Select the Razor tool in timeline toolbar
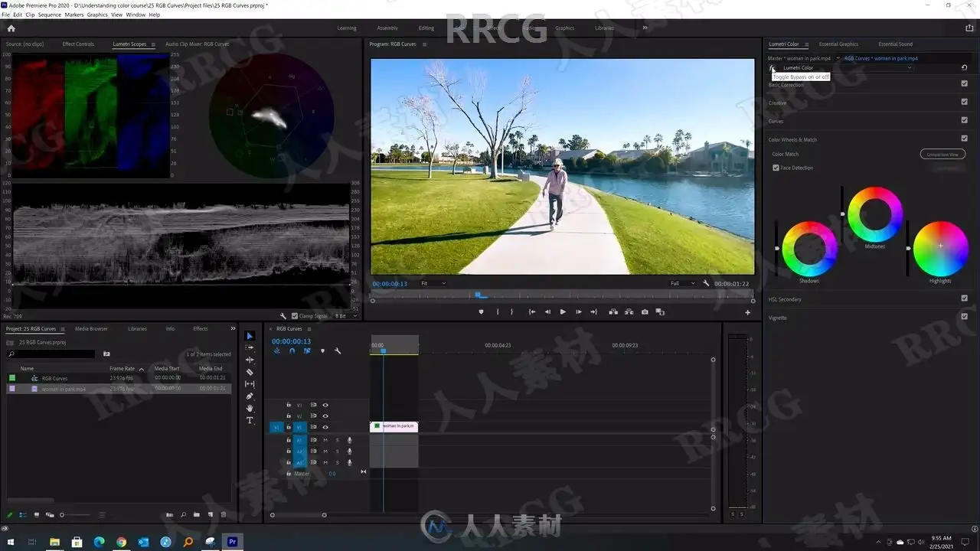The height and width of the screenshot is (551, 980). point(250,372)
